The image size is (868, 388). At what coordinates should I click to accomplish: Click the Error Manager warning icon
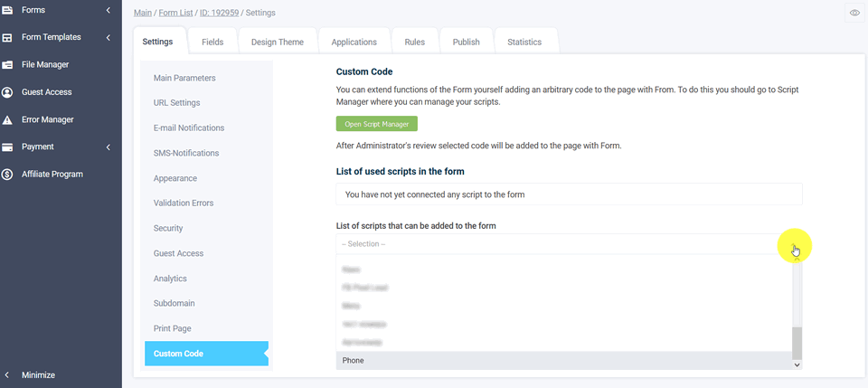[x=7, y=120]
